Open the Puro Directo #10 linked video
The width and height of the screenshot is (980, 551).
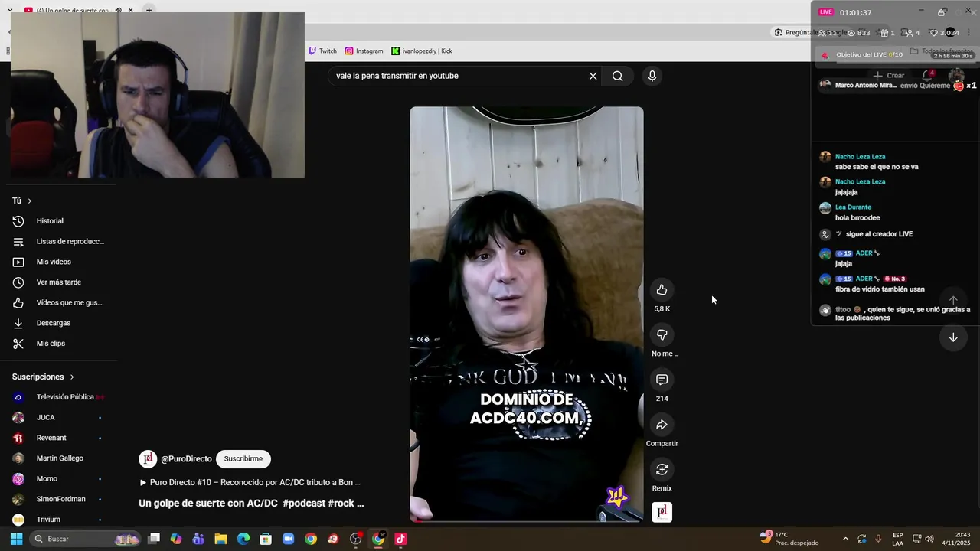(x=250, y=482)
